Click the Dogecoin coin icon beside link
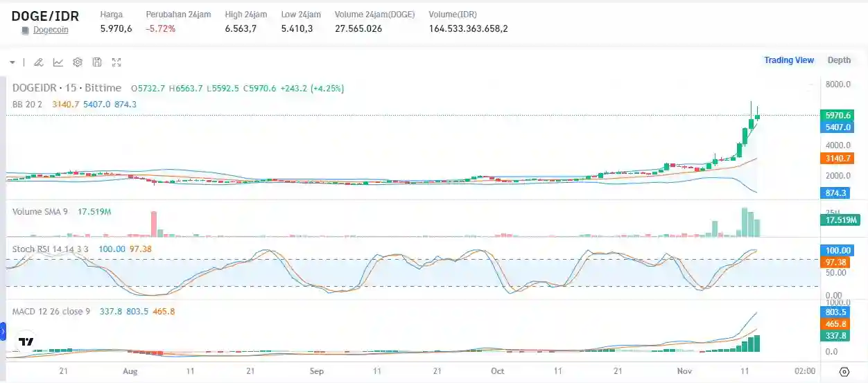868x383 pixels. pos(26,30)
